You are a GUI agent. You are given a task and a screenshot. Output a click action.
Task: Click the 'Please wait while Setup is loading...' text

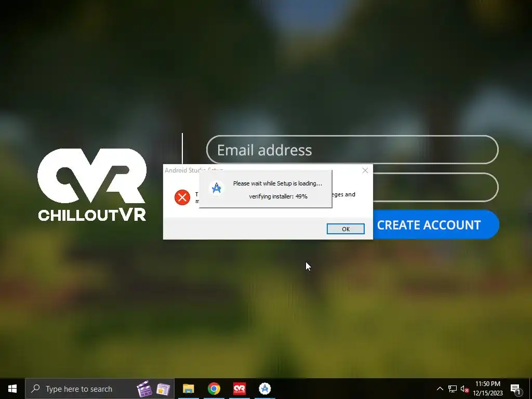(277, 183)
